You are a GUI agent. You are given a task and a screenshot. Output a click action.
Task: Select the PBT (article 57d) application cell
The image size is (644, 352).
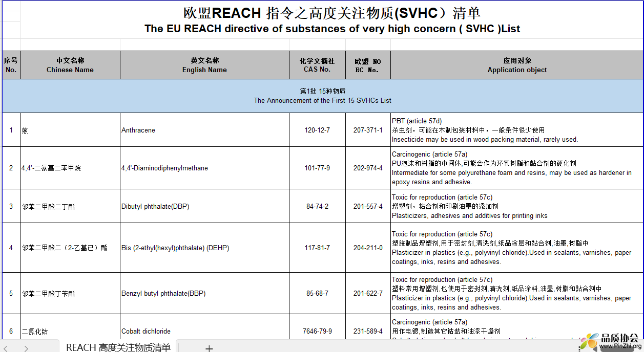[517, 130]
